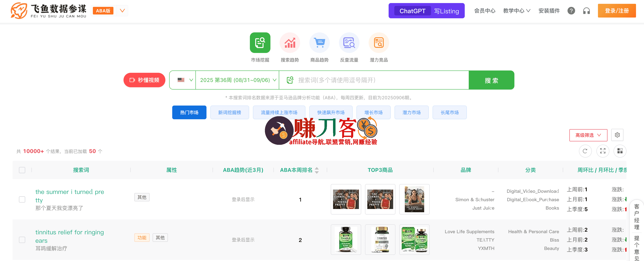
Task: Click the fullscreen table icon
Action: point(603,151)
